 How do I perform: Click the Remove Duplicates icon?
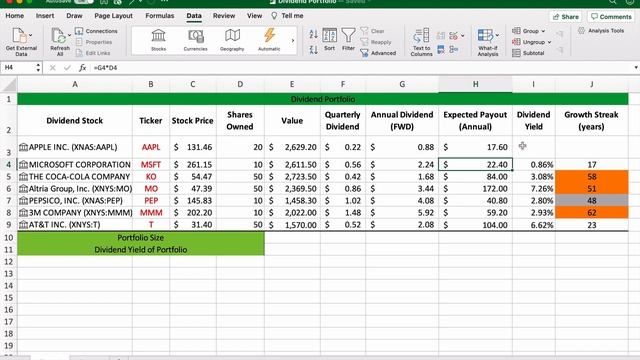pos(441,50)
